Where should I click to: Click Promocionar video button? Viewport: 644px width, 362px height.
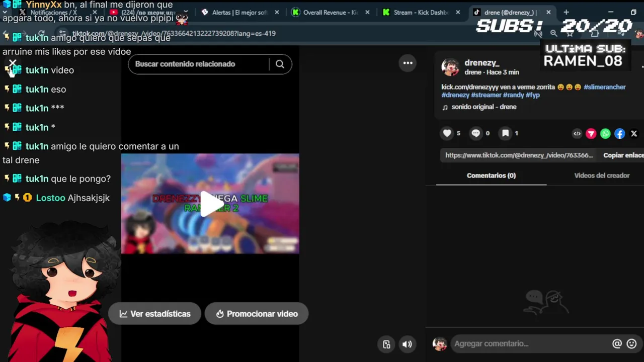tap(257, 314)
